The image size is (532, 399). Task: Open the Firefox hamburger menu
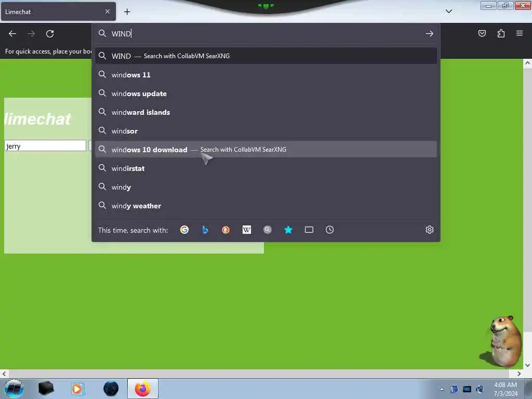pos(520,33)
